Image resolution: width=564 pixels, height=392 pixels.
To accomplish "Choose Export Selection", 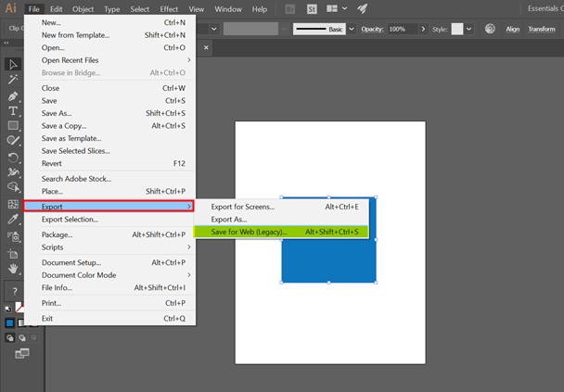I will click(110, 220).
